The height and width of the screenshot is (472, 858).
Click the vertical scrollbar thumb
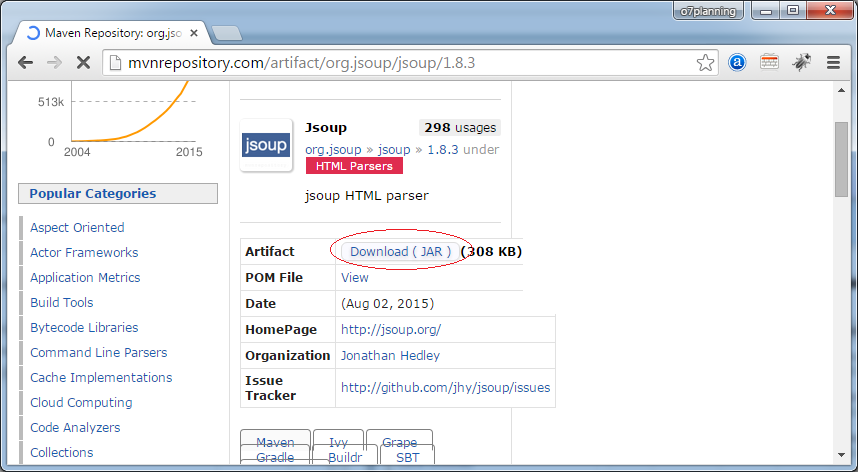click(842, 159)
